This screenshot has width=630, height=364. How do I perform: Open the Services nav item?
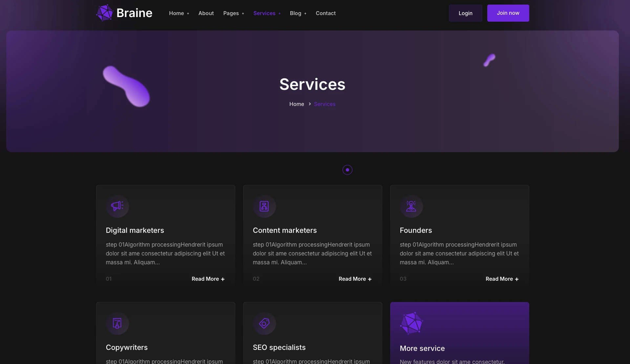point(264,13)
